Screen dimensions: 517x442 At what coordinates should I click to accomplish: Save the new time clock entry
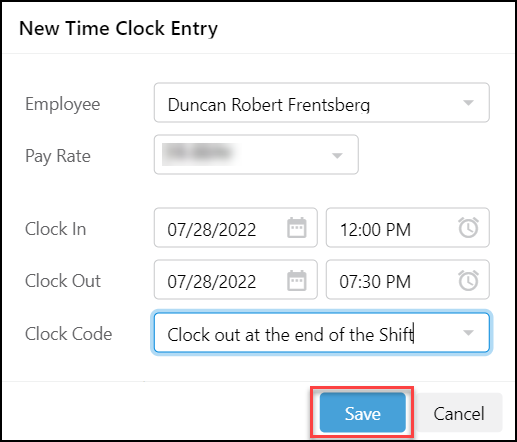(x=362, y=413)
